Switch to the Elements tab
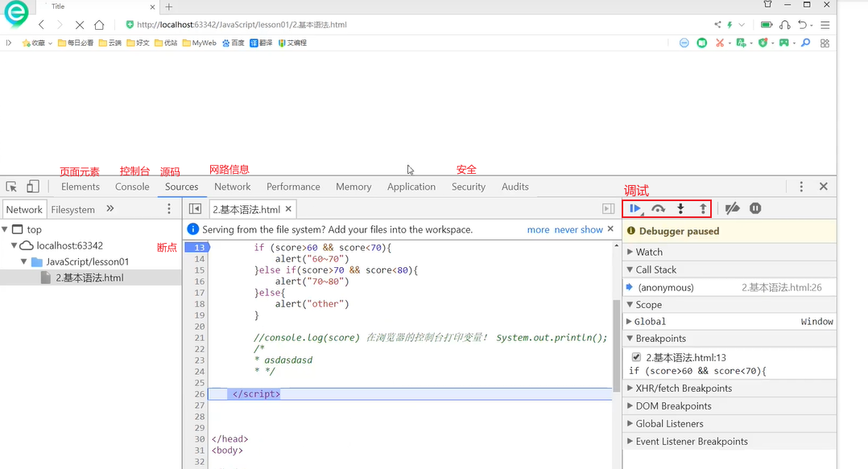 click(x=81, y=187)
